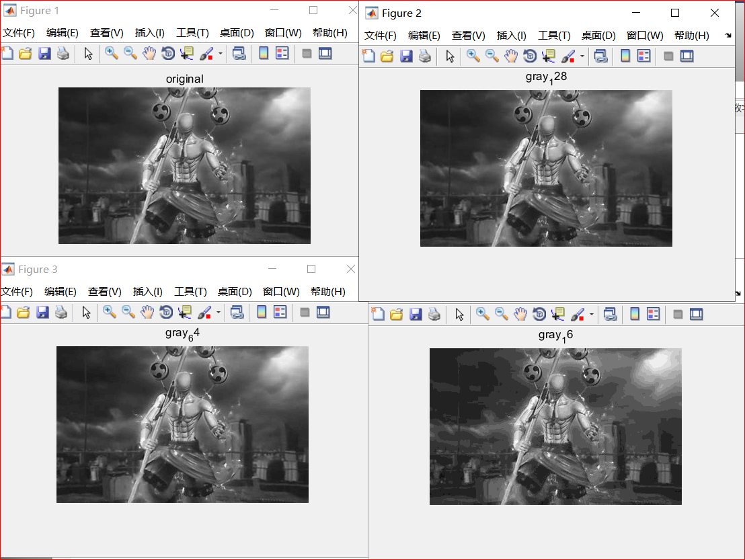Select Data Cursor tool in Figure 1
745x560 pixels.
(x=187, y=54)
